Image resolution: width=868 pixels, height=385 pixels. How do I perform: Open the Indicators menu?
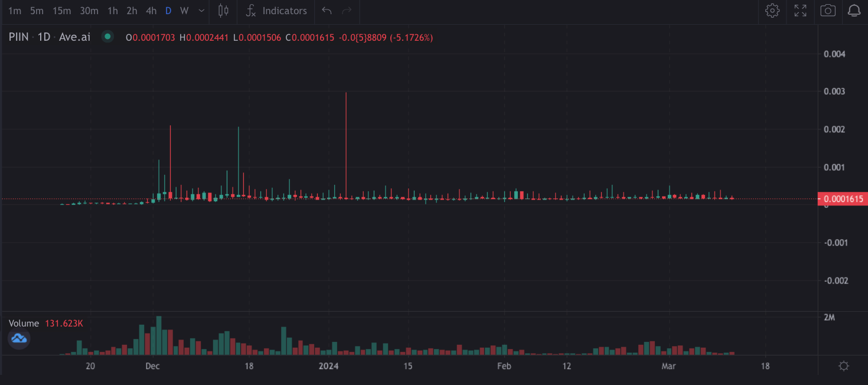point(276,11)
